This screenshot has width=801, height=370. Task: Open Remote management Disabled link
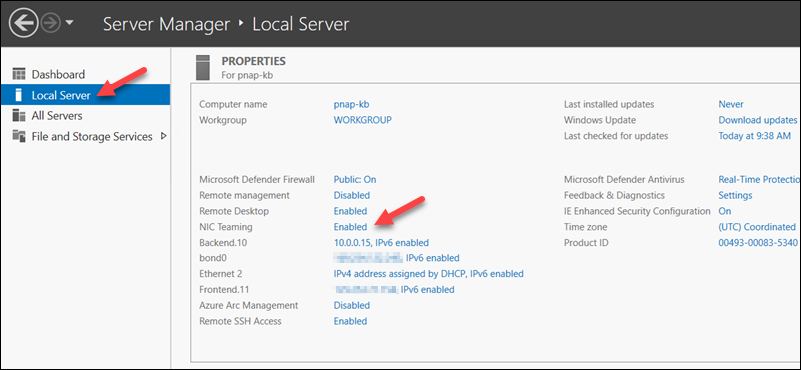352,195
